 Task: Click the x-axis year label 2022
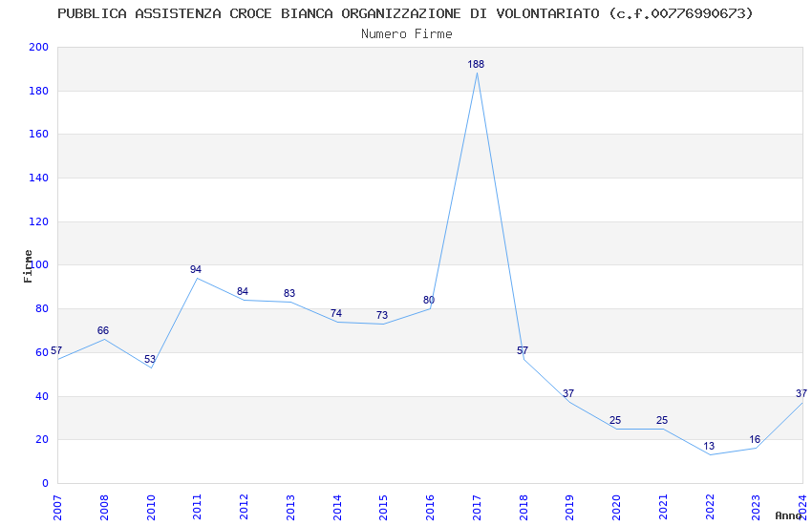point(710,507)
